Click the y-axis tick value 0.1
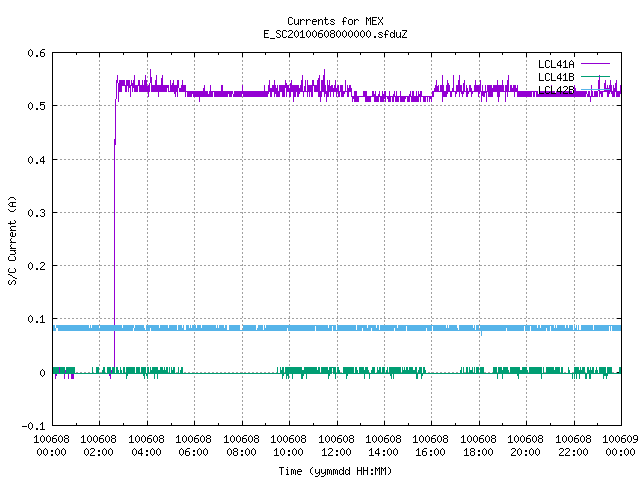 36,319
